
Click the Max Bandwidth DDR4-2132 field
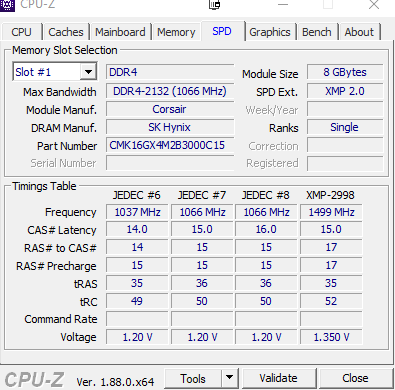pyautogui.click(x=170, y=91)
